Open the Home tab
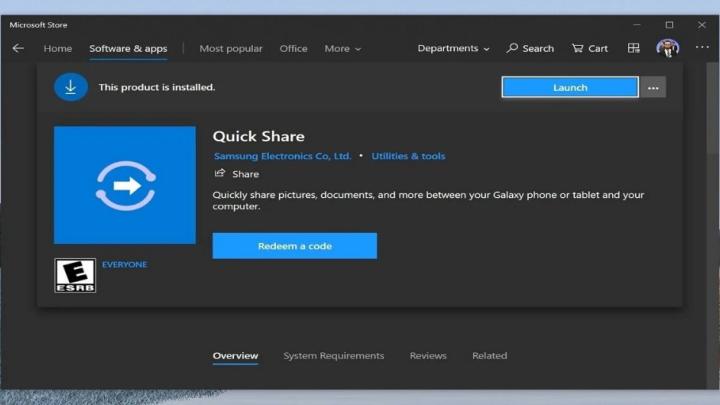The height and width of the screenshot is (405, 720). [58, 48]
